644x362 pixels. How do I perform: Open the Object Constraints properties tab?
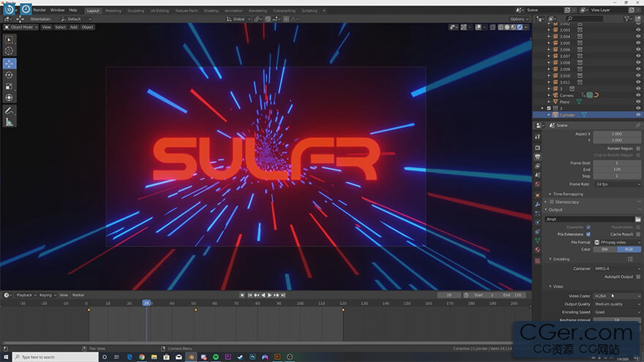[538, 232]
